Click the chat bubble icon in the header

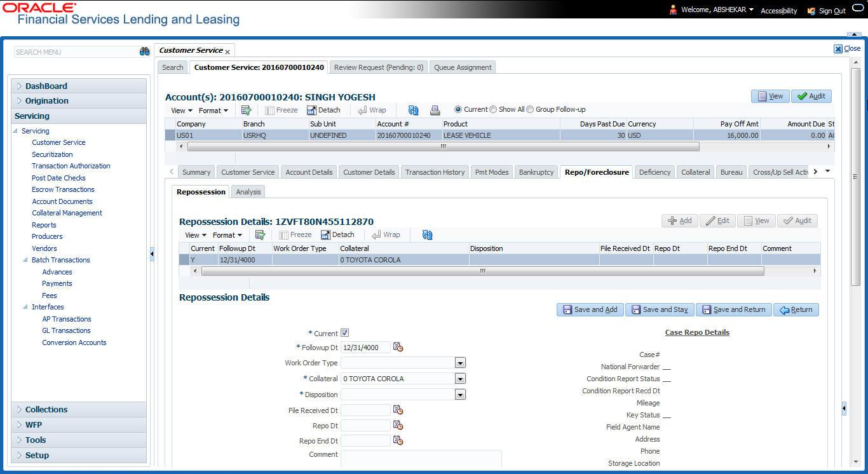[859, 9]
